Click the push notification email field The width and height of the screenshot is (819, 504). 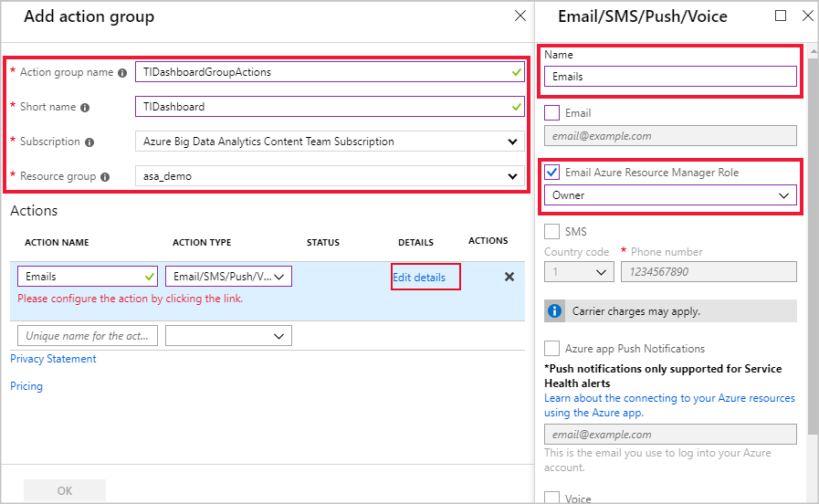coord(670,435)
